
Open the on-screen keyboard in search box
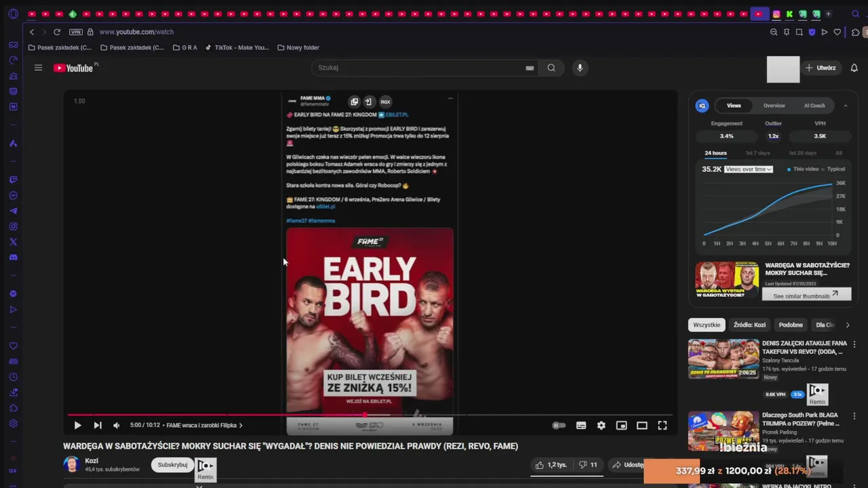point(530,68)
